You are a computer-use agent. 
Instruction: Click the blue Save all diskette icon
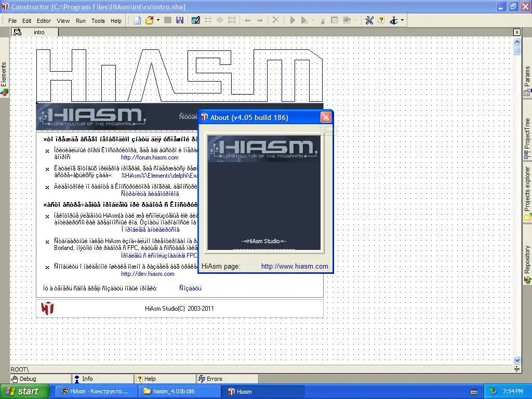(x=180, y=20)
